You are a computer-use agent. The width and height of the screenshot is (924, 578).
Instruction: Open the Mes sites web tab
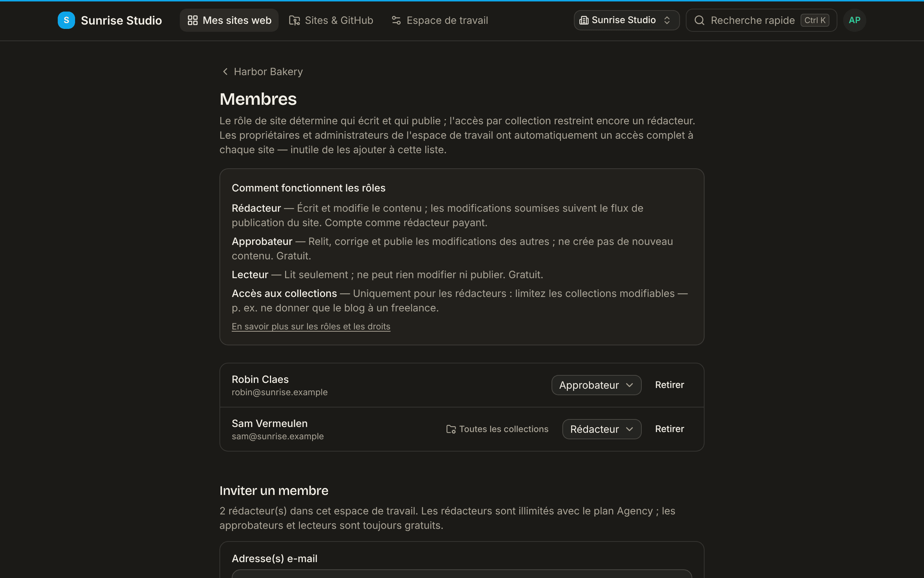pyautogui.click(x=229, y=20)
